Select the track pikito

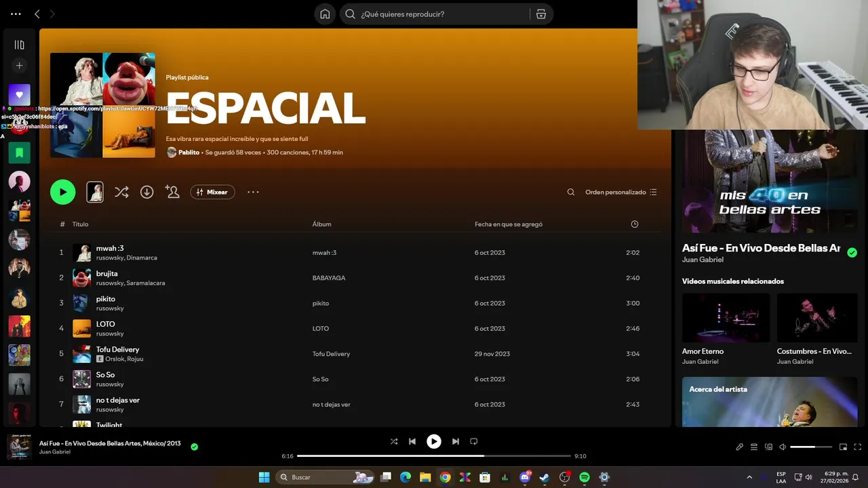105,299
